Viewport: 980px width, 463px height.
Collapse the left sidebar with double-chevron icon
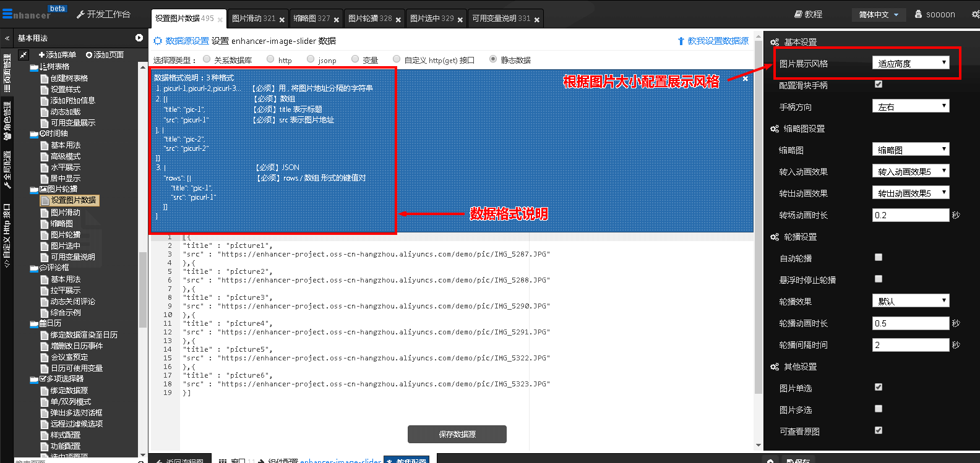pyautogui.click(x=7, y=38)
